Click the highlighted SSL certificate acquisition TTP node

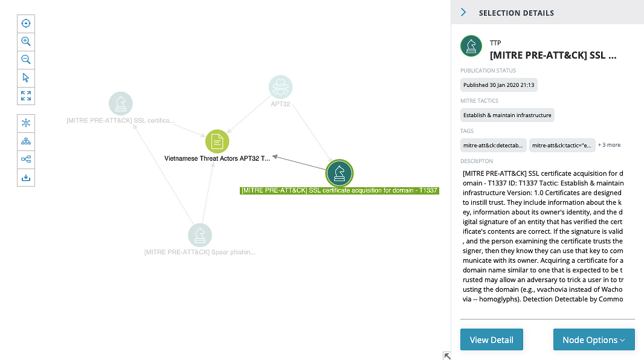(x=340, y=173)
